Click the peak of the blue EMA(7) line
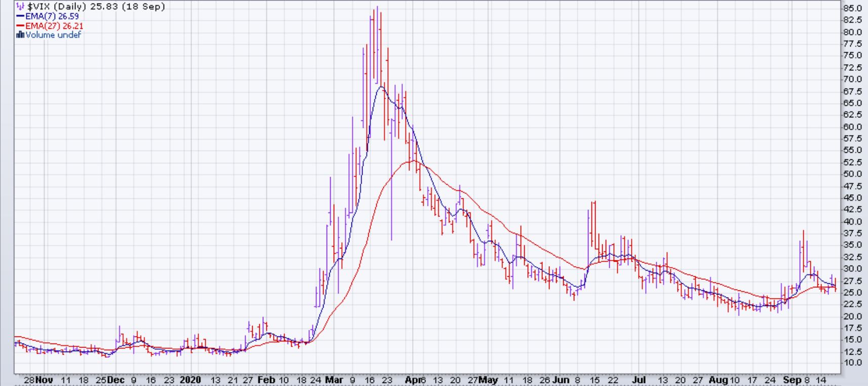This screenshot has width=868, height=386. [381, 87]
